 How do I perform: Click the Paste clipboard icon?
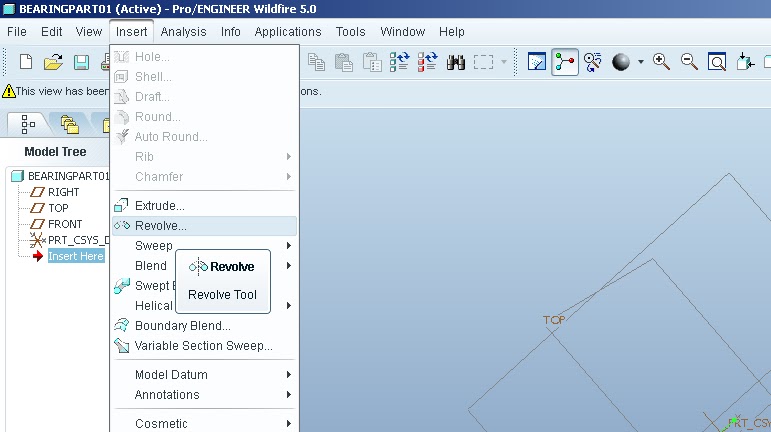[x=344, y=62]
